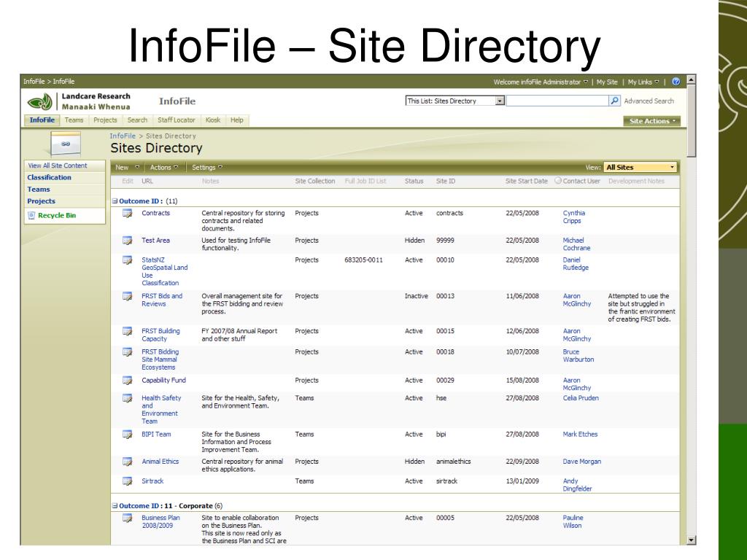Screen dimensions: 747x560
Task: Open the Contracts site link
Action: pos(156,214)
